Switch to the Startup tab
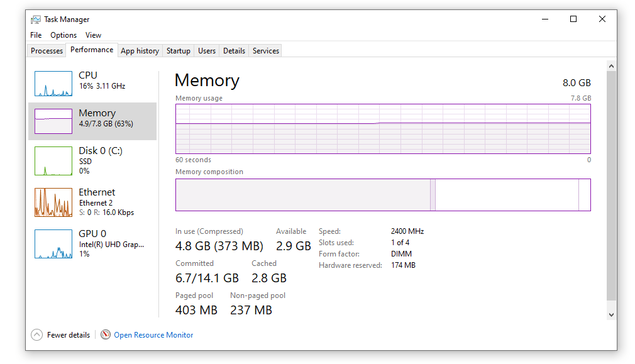The image size is (635, 364). coord(178,51)
